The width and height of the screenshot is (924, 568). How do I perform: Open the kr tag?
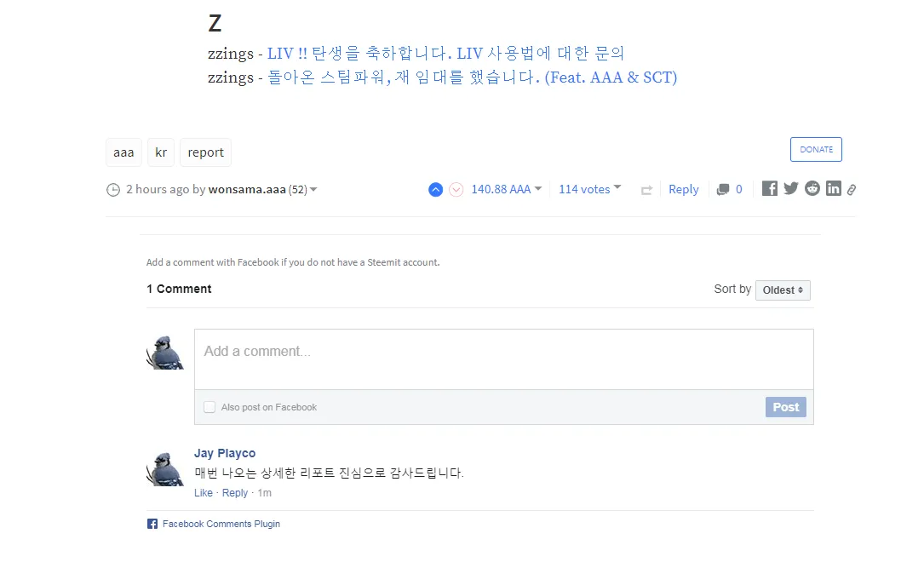(161, 152)
